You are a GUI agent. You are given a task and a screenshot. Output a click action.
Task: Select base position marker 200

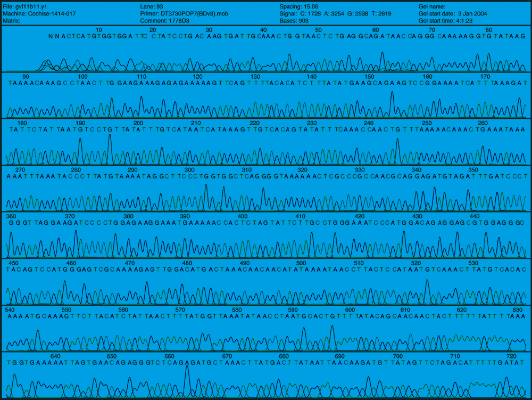[138, 123]
